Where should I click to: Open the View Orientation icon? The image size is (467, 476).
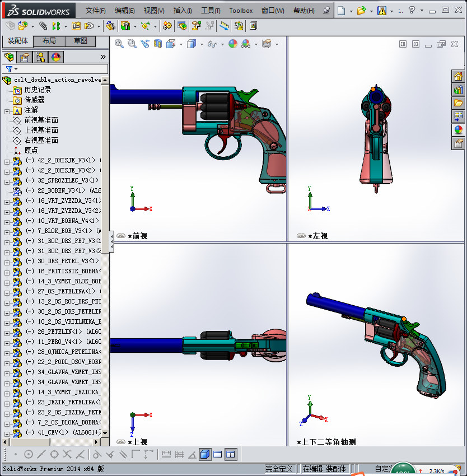click(x=171, y=44)
